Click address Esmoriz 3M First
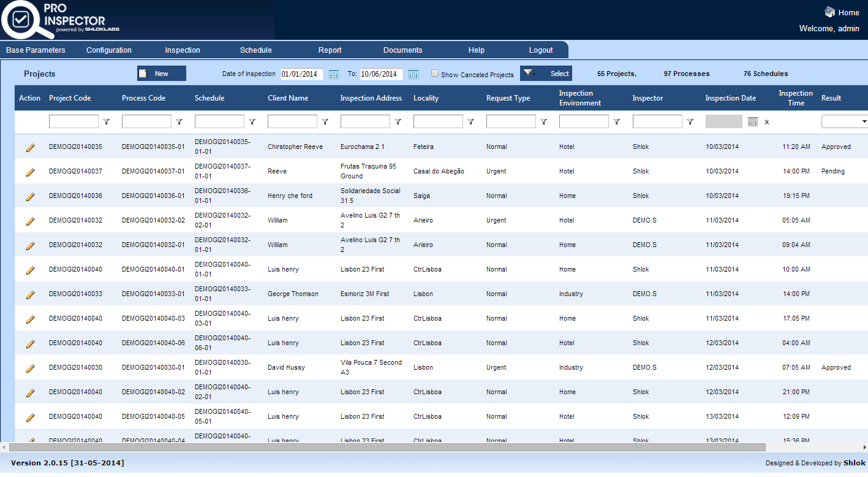This screenshot has height=477, width=868. [365, 294]
